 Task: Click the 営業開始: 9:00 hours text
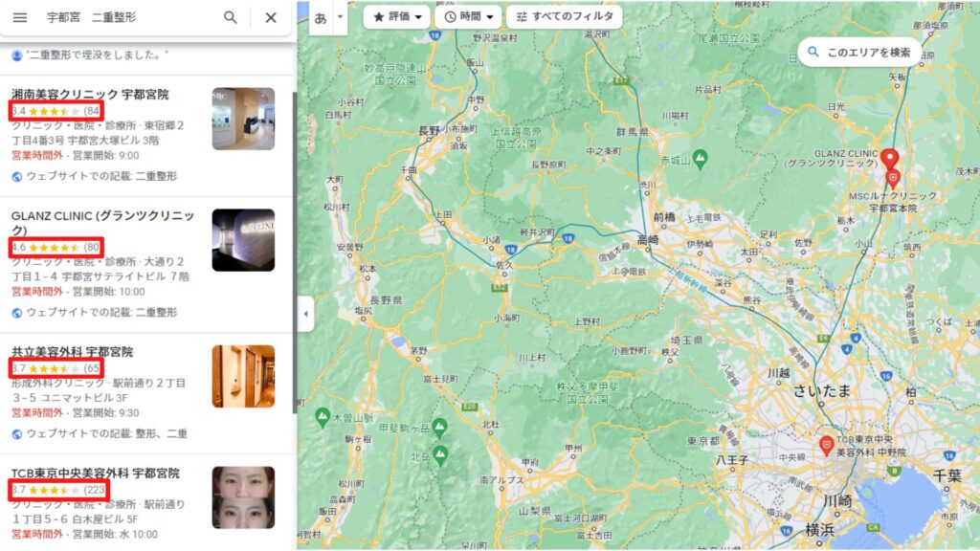click(x=105, y=156)
